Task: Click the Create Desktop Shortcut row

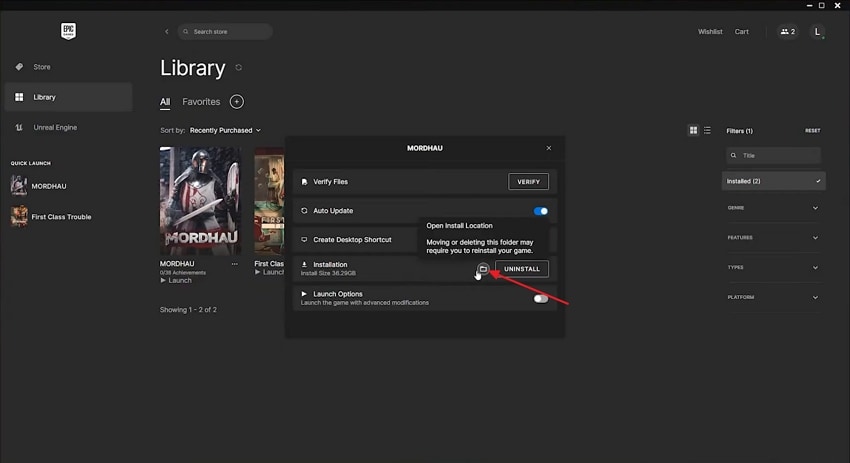Action: pos(424,240)
